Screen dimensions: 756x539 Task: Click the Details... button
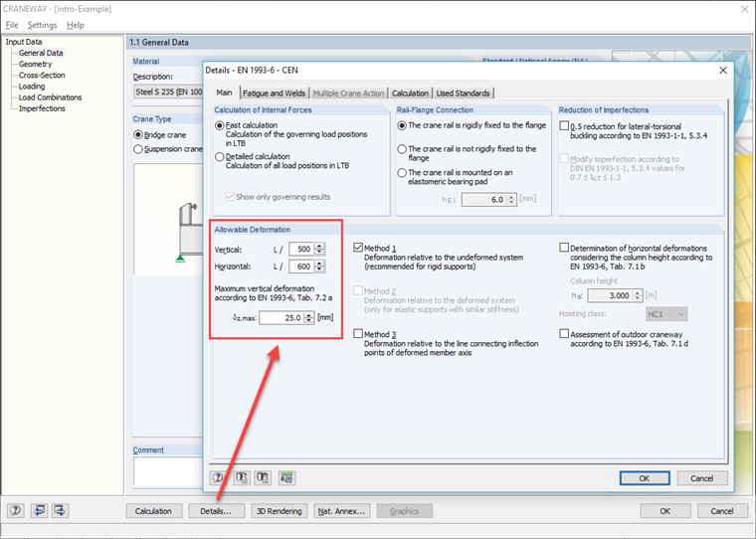tap(216, 511)
